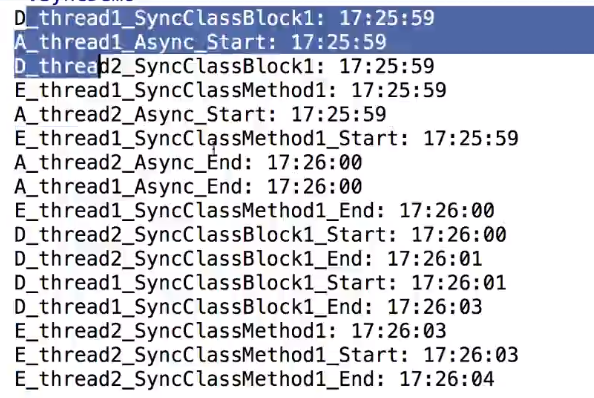
Task: Click the D_thread2_SyncClassBlock1_Start log line
Action: tap(261, 235)
